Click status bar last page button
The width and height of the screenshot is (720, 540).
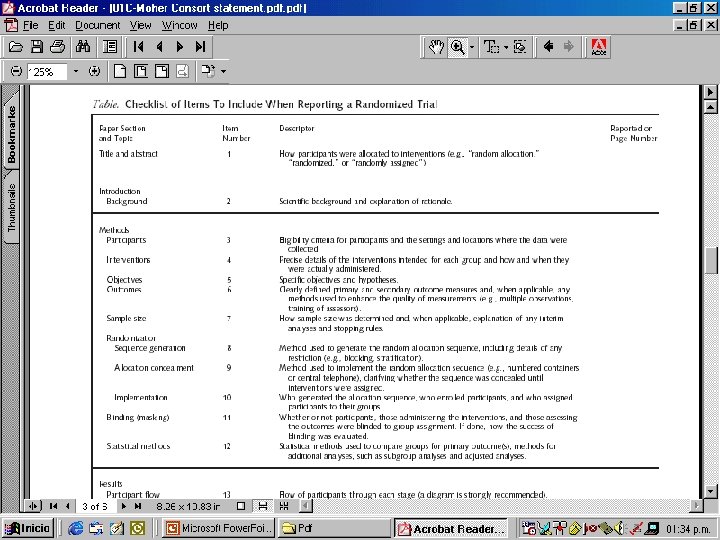point(137,506)
